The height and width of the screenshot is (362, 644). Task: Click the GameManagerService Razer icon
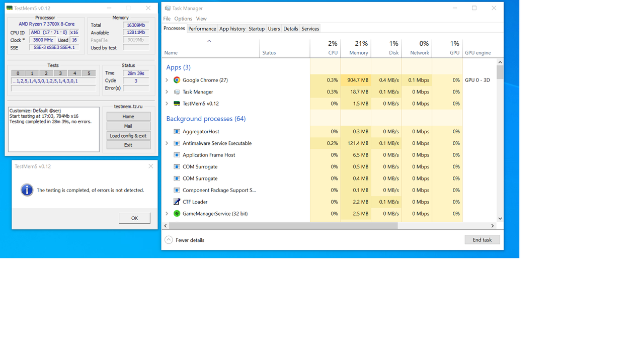(x=177, y=214)
